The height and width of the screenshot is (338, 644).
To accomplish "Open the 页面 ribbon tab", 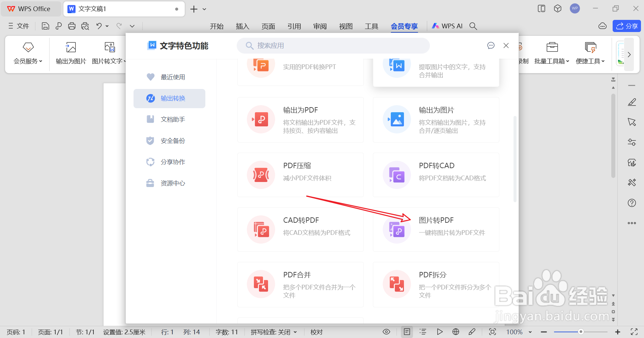I will [x=268, y=26].
